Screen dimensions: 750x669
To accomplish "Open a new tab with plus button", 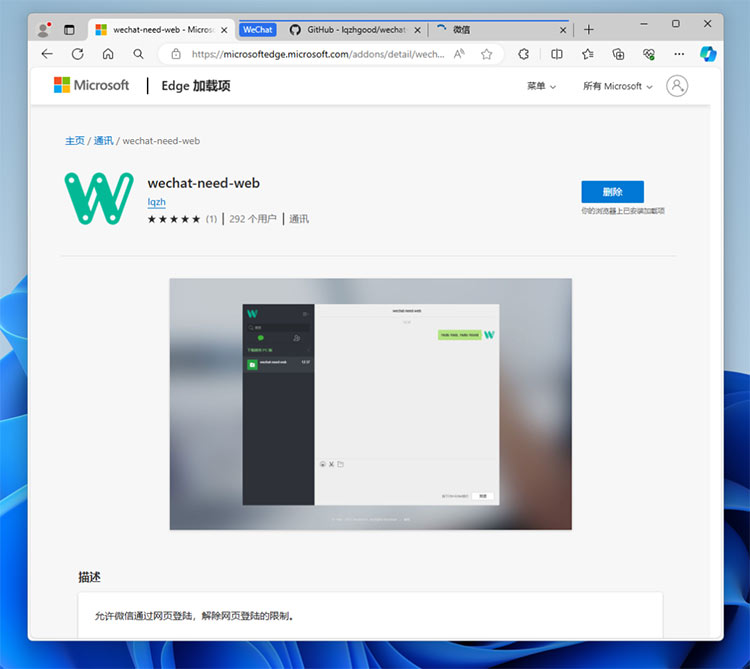I will click(589, 30).
